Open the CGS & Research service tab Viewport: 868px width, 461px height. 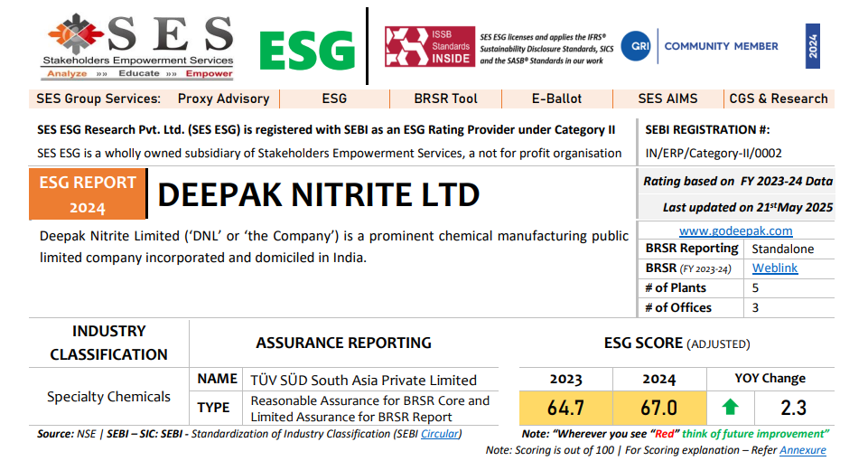pyautogui.click(x=779, y=99)
